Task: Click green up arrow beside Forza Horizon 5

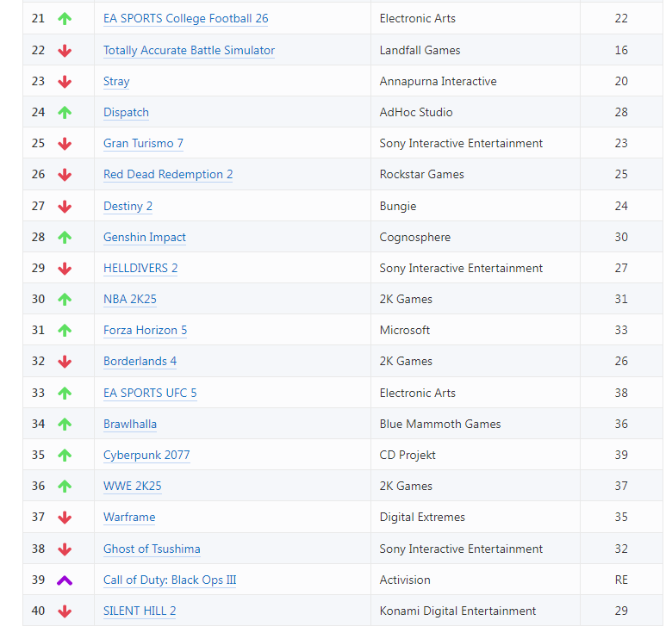Action: (x=65, y=330)
